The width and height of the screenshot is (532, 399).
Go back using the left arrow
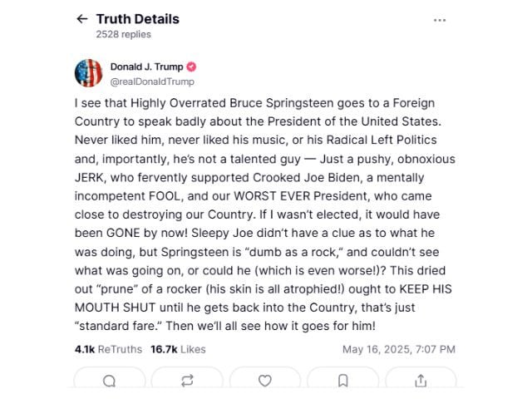(81, 19)
